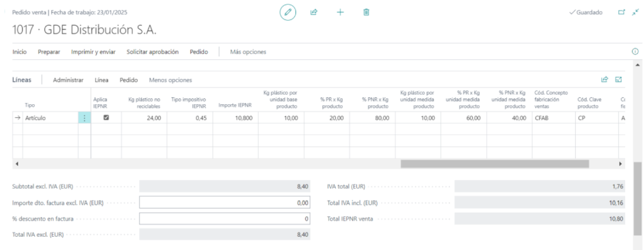Click the Tipo column header
The image size is (644, 250).
pyautogui.click(x=30, y=105)
